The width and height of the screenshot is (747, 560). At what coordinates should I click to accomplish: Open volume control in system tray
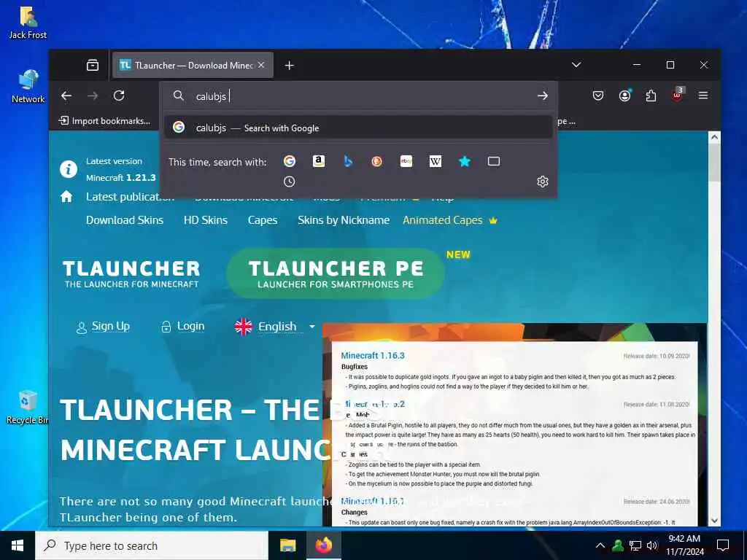click(x=652, y=545)
